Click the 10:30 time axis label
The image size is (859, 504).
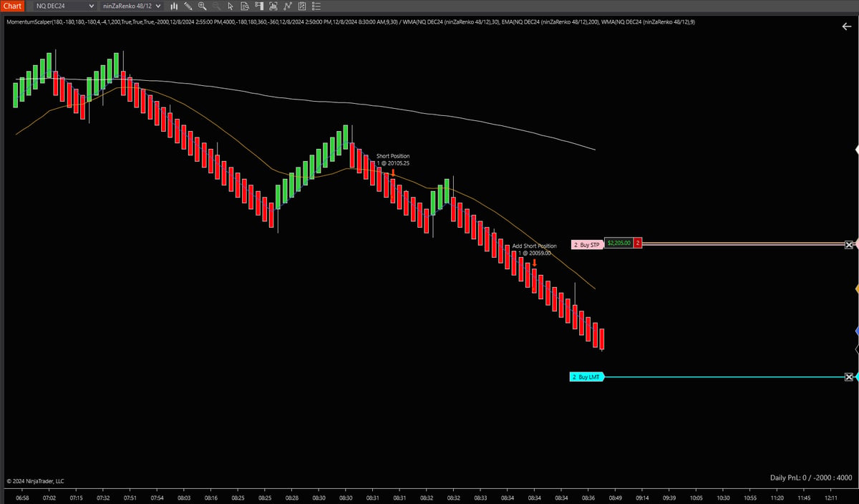(x=724, y=498)
